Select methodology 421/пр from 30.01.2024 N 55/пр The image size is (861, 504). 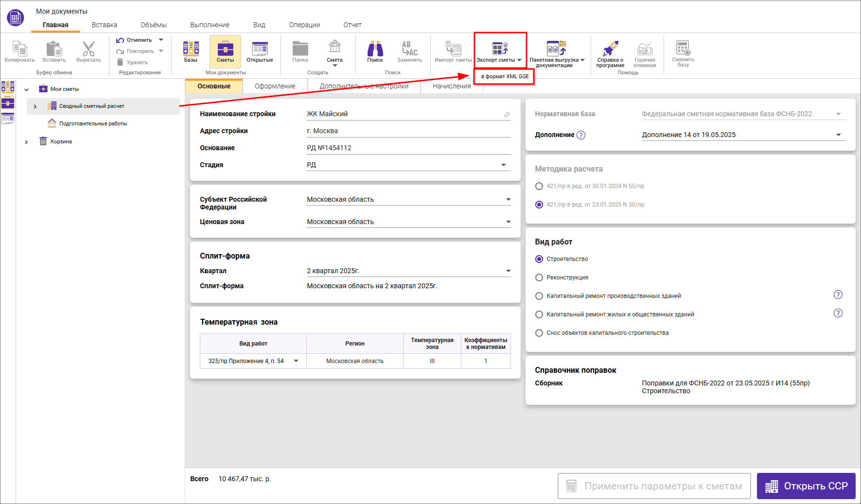click(539, 186)
